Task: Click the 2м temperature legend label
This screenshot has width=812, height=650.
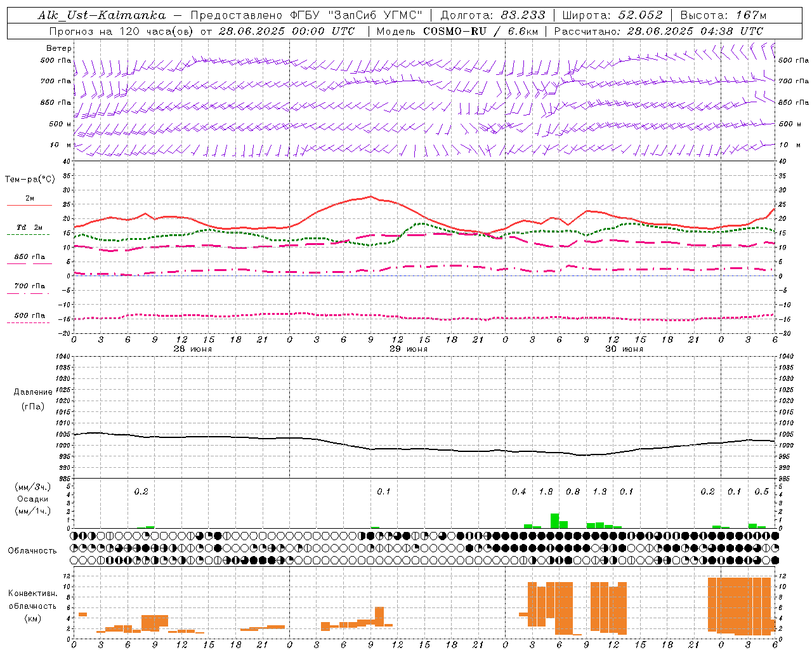Action: 30,199
